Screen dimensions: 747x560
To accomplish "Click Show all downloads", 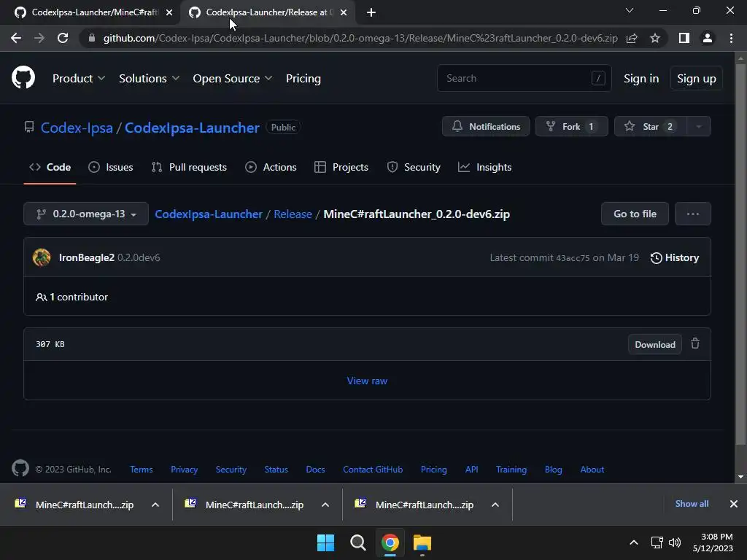I will coord(692,504).
